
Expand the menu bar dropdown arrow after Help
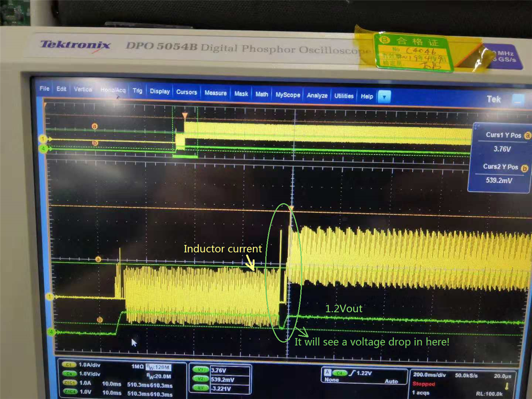pos(384,97)
